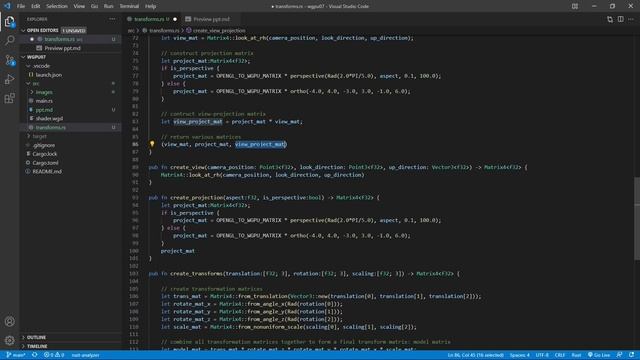Viewport: 640px width, 360px height.
Task: Open editor more actions ellipsis
Action: click(x=631, y=19)
